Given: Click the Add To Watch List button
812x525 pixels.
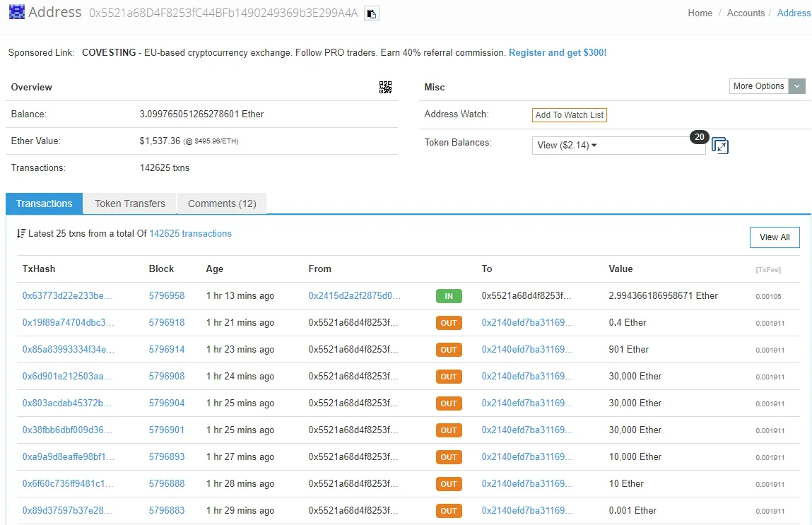Looking at the screenshot, I should click(x=569, y=115).
